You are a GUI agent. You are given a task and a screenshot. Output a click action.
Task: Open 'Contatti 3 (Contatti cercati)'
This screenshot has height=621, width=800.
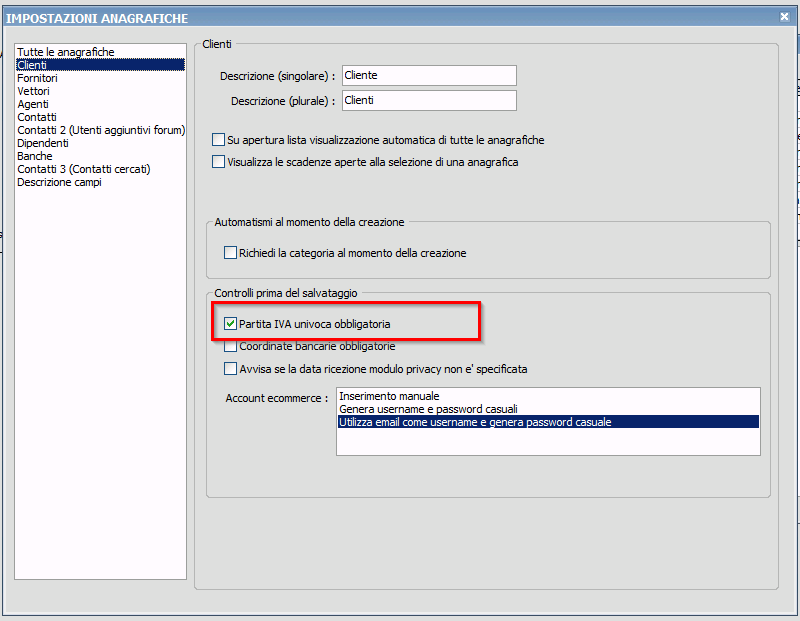coord(83,169)
